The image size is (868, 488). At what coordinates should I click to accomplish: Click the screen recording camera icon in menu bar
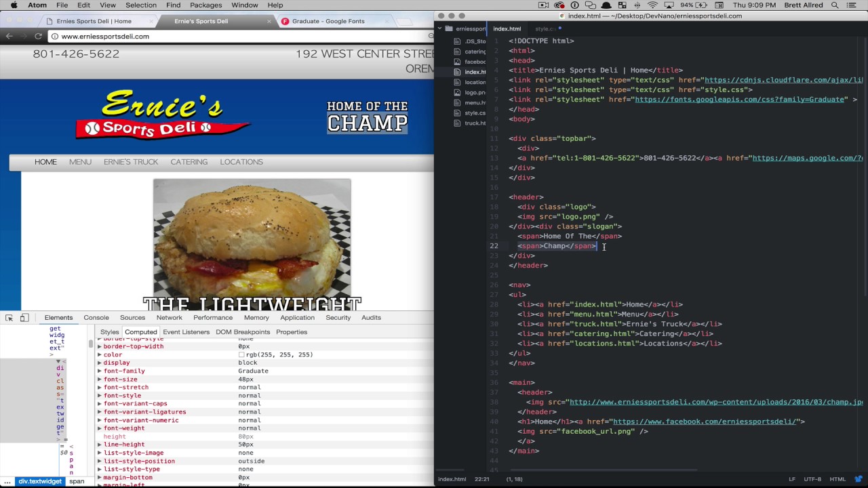(x=544, y=5)
